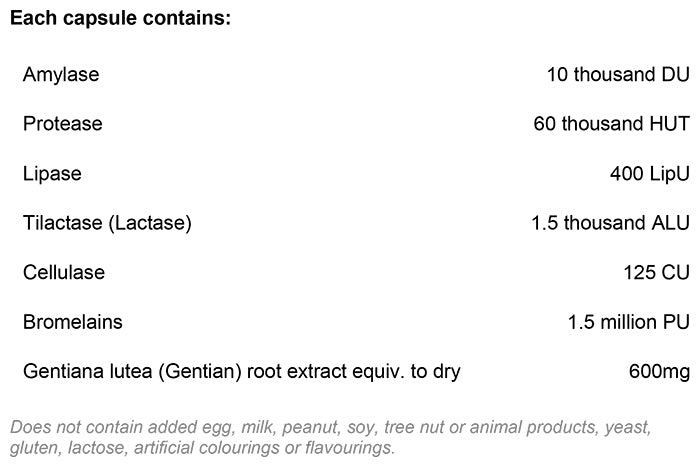
Task: Select the '125 CU' amount
Action: pos(655,273)
